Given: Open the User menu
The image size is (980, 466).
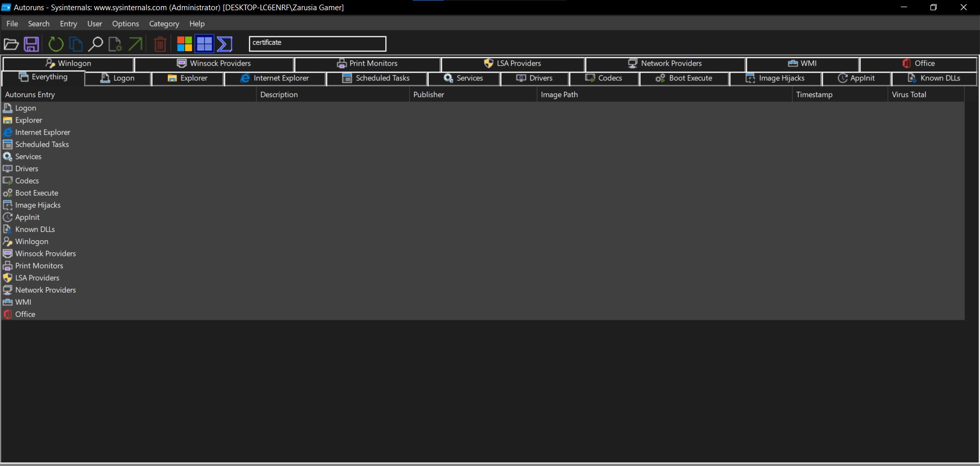Looking at the screenshot, I should tap(94, 24).
